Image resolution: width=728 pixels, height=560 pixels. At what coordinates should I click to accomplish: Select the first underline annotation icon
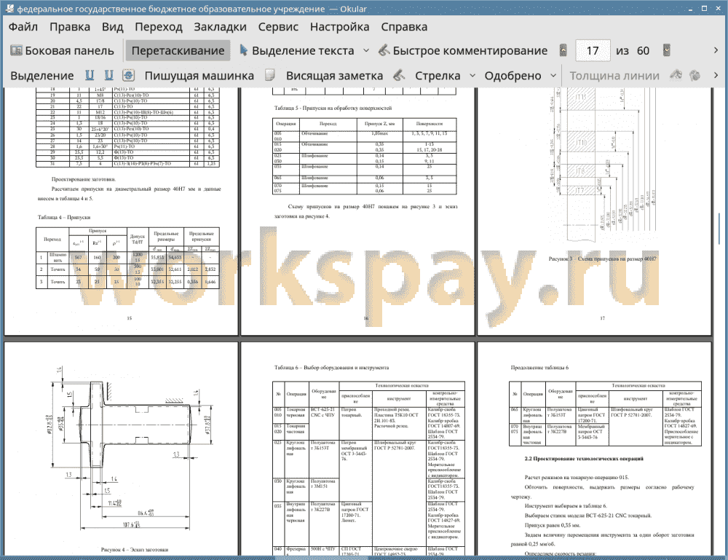coord(90,75)
